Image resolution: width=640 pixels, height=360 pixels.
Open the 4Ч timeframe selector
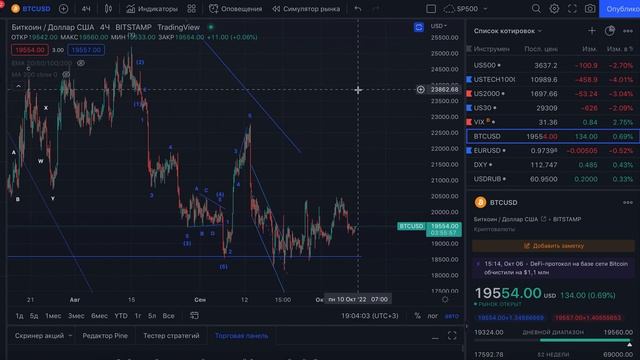(x=86, y=9)
